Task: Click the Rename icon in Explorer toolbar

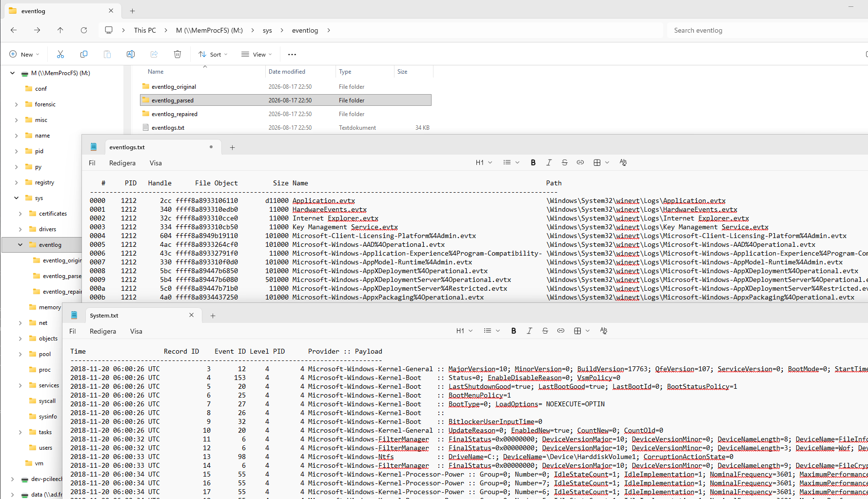Action: (131, 54)
